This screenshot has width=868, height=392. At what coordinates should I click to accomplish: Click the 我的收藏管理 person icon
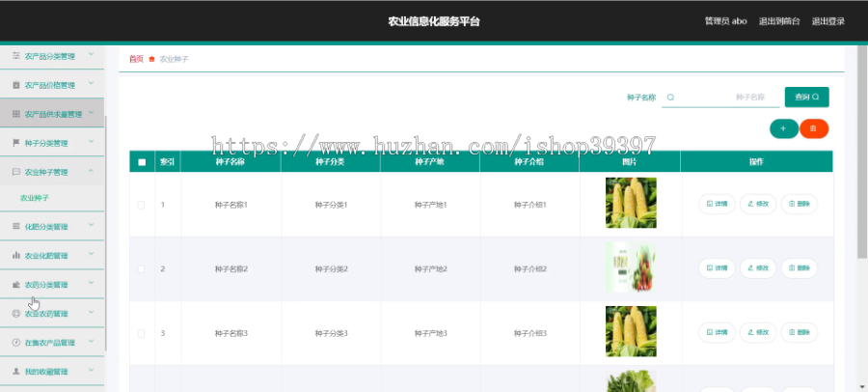click(16, 371)
